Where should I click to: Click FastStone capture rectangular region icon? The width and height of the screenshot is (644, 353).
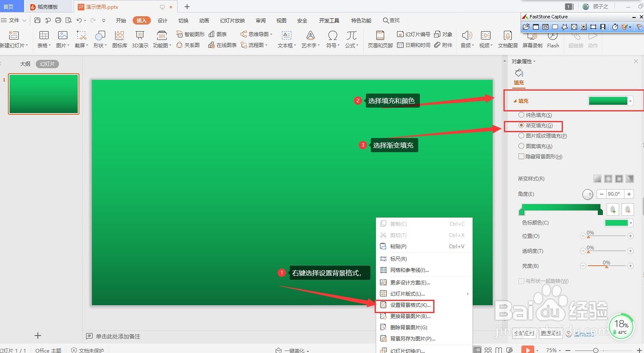555,27
